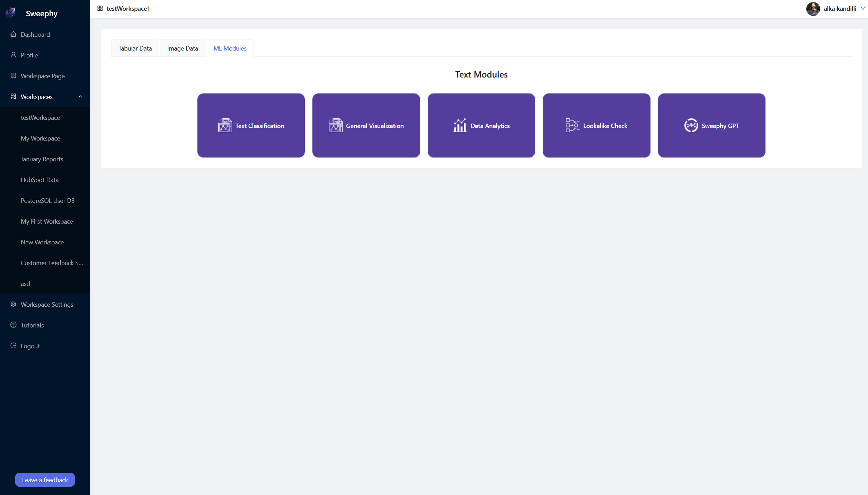Click the Logout icon in sidebar
This screenshot has width=868, height=495.
point(14,345)
